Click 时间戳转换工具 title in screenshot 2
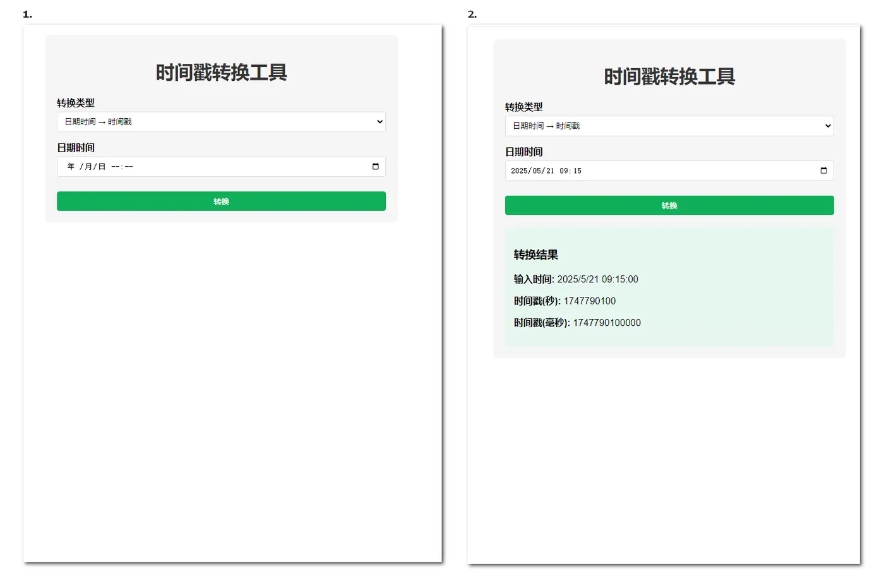 (669, 76)
